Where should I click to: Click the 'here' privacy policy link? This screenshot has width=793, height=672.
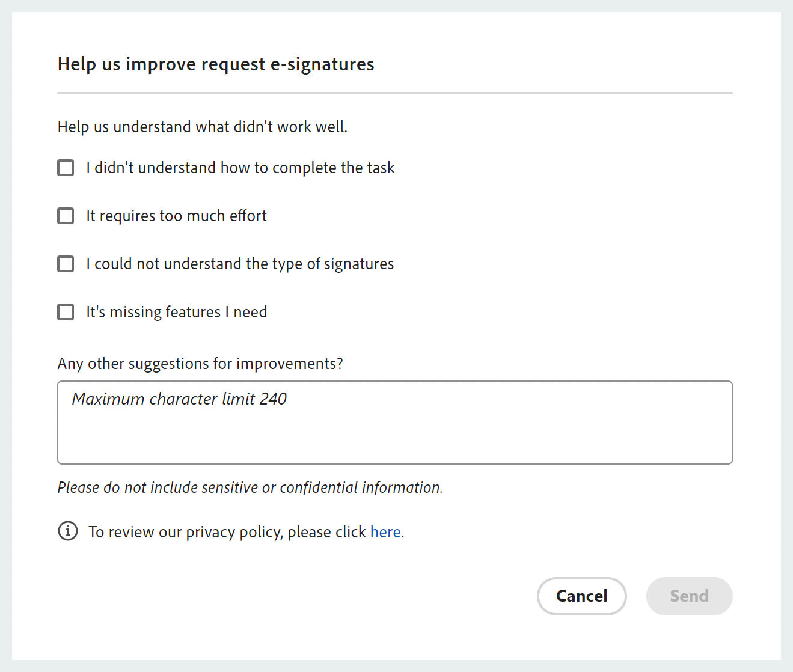(x=385, y=531)
